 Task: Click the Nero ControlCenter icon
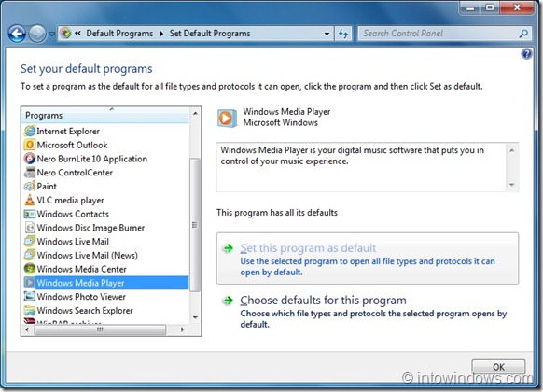(x=30, y=172)
